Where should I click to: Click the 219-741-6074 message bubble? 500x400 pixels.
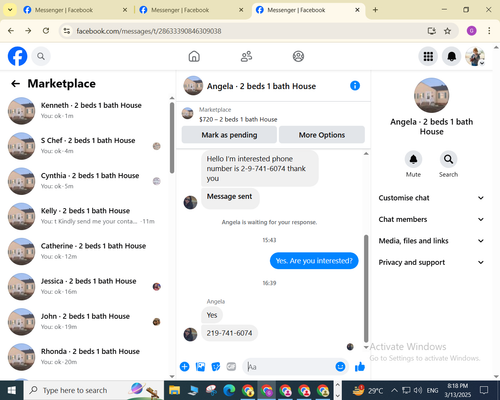point(229,333)
